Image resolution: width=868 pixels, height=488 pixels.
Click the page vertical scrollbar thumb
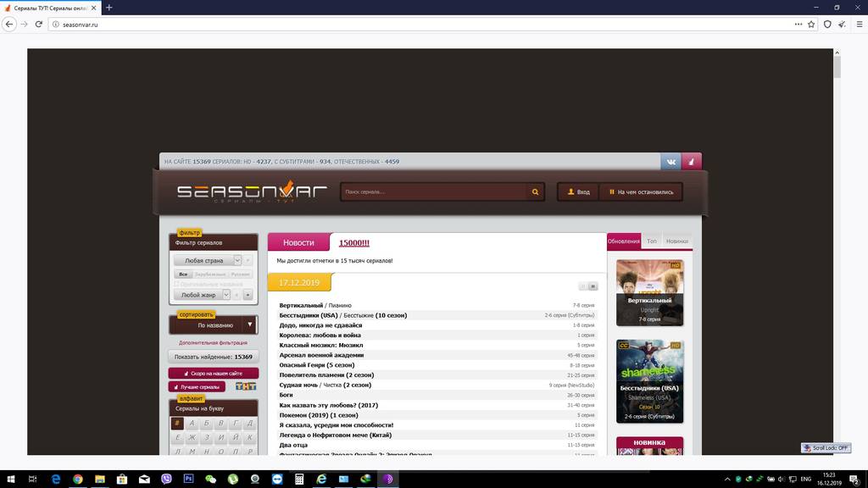837,67
